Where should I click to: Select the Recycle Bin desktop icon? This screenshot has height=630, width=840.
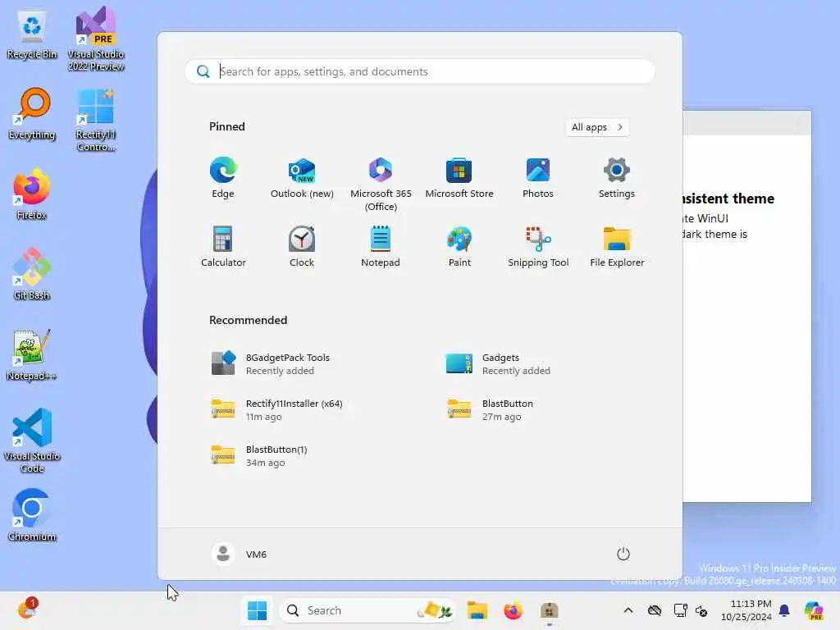(x=32, y=34)
